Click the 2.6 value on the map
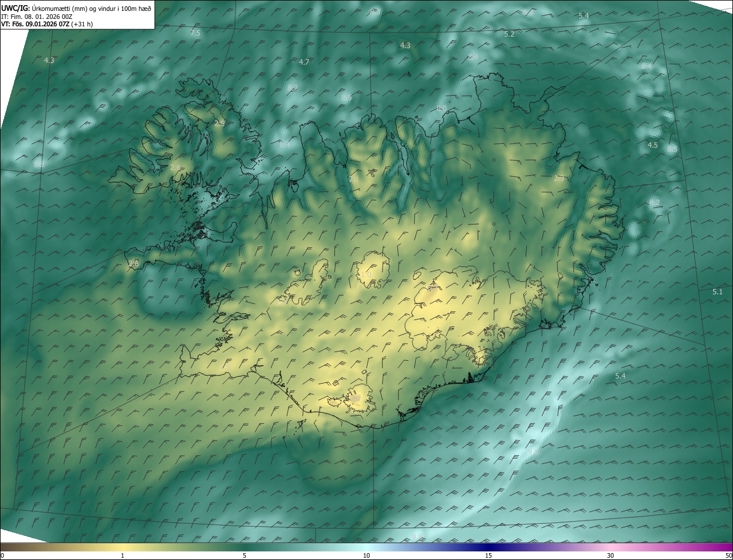733x560 pixels. [x=175, y=167]
